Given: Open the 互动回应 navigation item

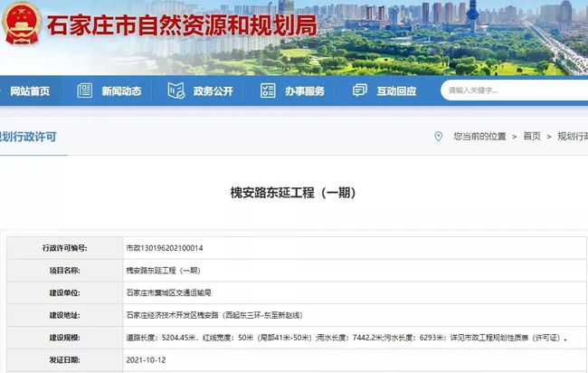Looking at the screenshot, I should (x=396, y=91).
